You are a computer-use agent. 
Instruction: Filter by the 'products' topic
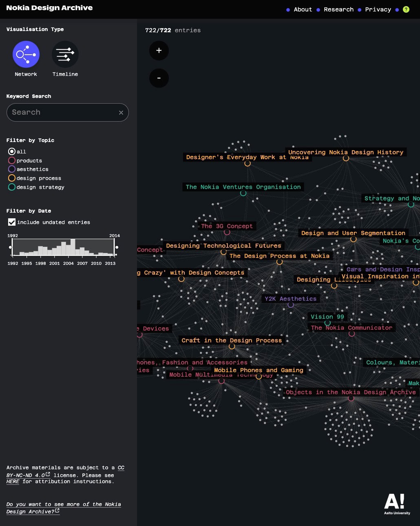click(x=12, y=160)
